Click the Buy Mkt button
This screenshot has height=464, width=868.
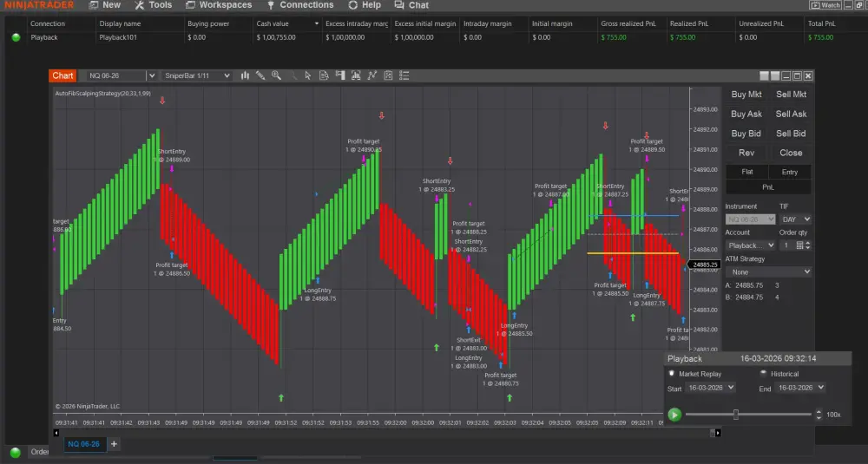(746, 95)
